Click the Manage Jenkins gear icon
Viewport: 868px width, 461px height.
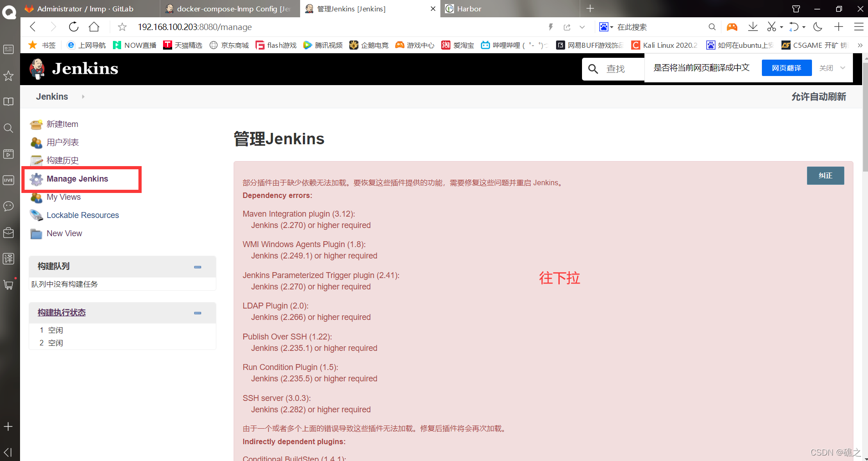(36, 179)
